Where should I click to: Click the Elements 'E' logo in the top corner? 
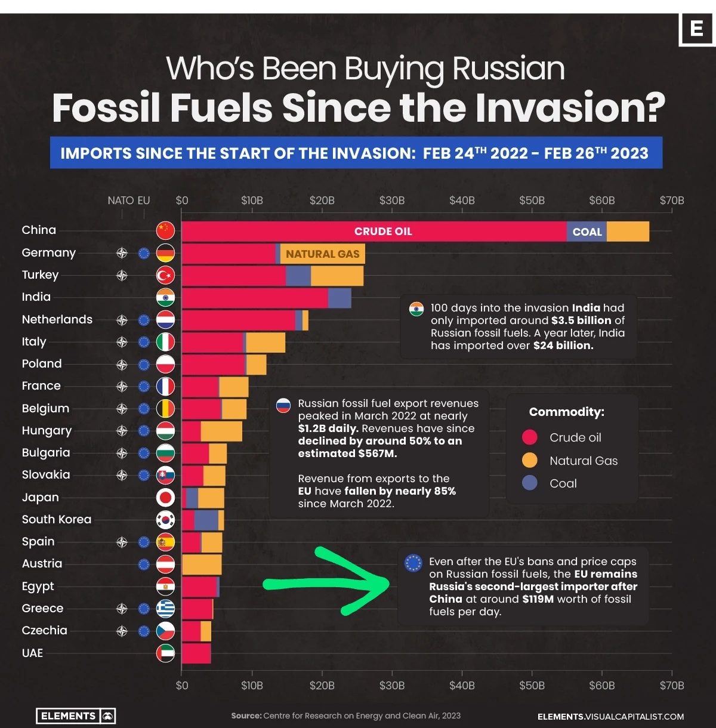[696, 29]
